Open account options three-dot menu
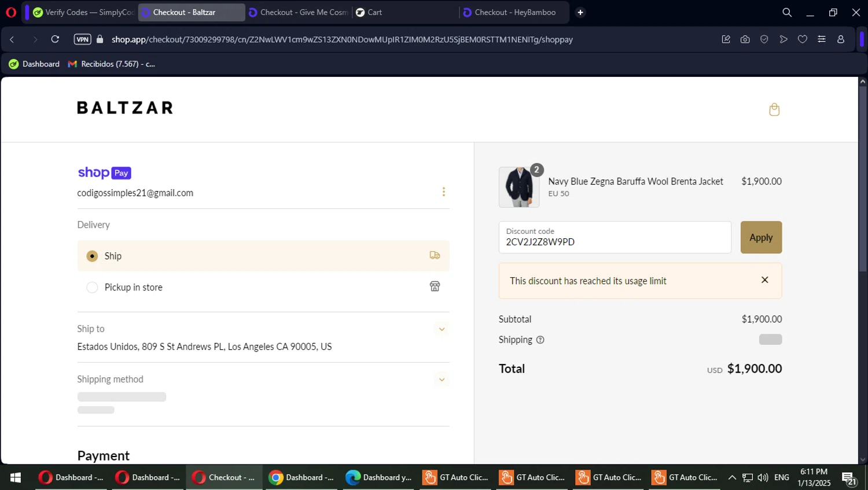The image size is (868, 490). (x=444, y=191)
